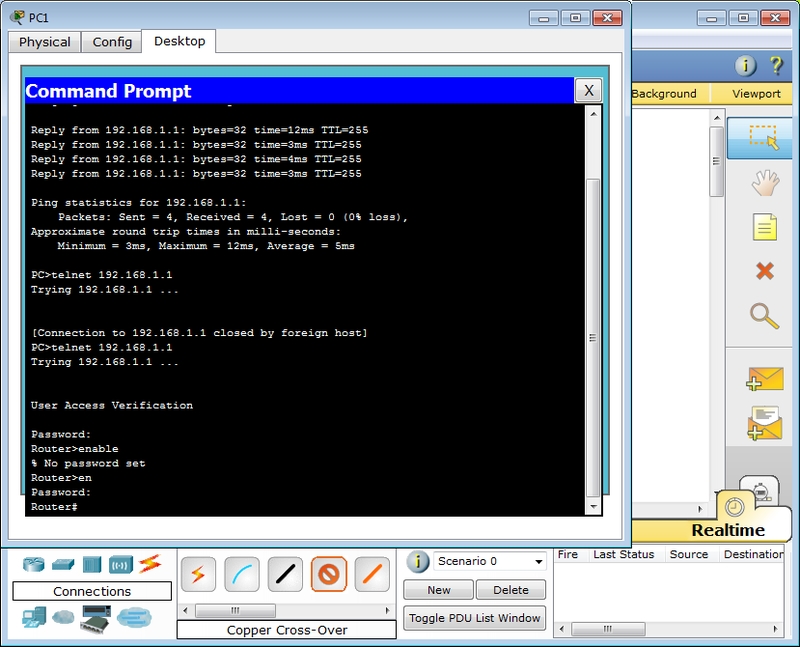Viewport: 800px width, 647px height.
Task: Click the cable type horizontal scrollbar
Action: [x=285, y=610]
